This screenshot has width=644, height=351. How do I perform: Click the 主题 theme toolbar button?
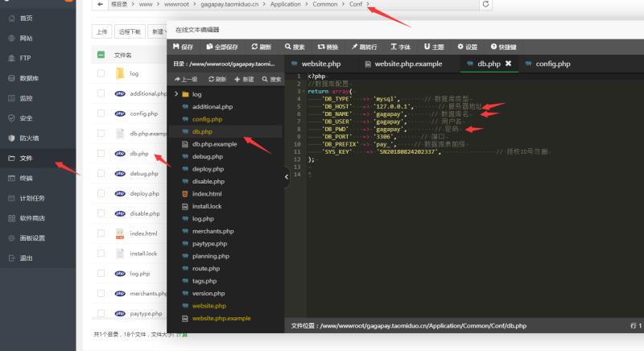coord(434,47)
